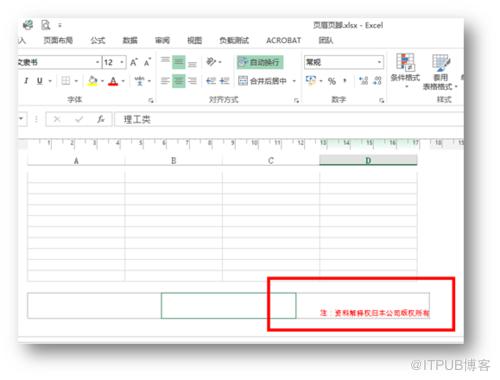
Task: Cancel the formula bar entry (X)
Action: [x=57, y=119]
